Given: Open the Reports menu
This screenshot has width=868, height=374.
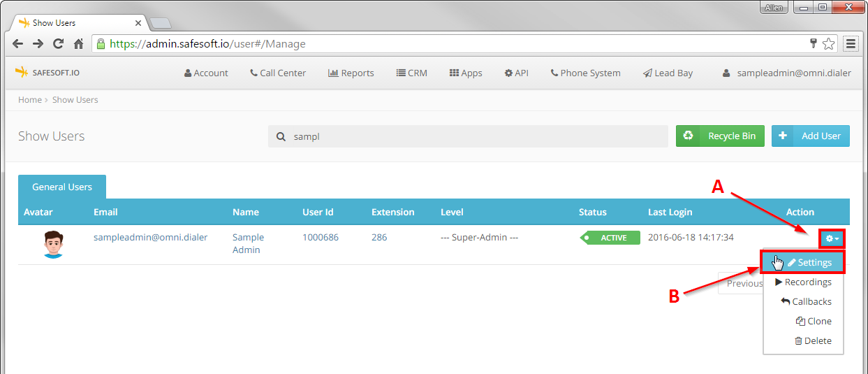Looking at the screenshot, I should point(351,73).
